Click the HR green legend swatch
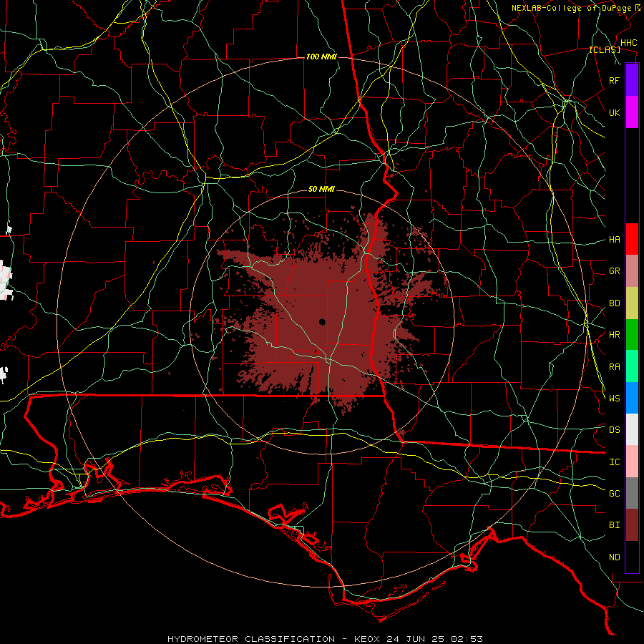The height and width of the screenshot is (644, 644). pyautogui.click(x=632, y=335)
